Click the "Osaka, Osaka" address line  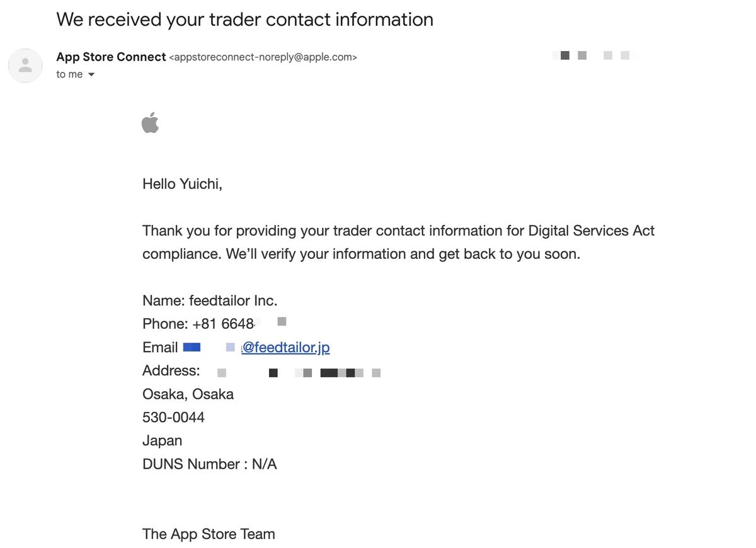pyautogui.click(x=188, y=394)
